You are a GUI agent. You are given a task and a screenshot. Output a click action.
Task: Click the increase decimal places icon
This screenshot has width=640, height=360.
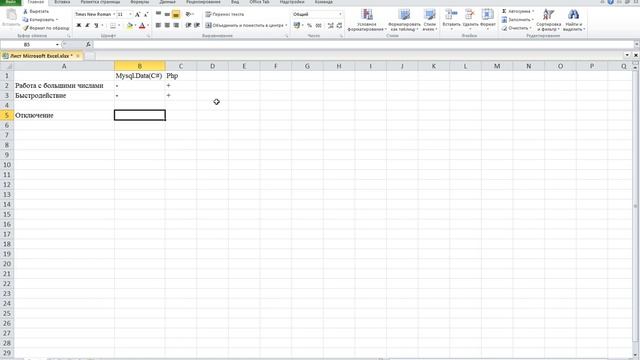click(x=331, y=25)
